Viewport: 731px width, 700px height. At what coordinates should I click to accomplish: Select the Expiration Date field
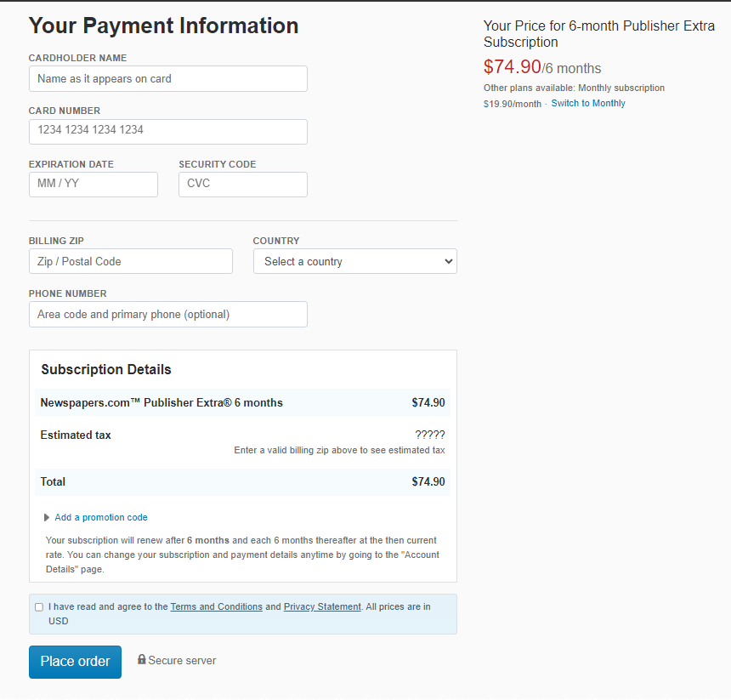[93, 185]
